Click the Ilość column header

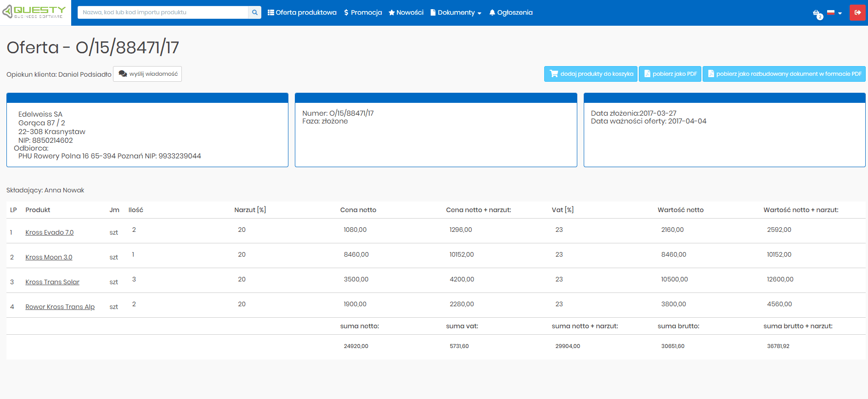[x=136, y=210]
